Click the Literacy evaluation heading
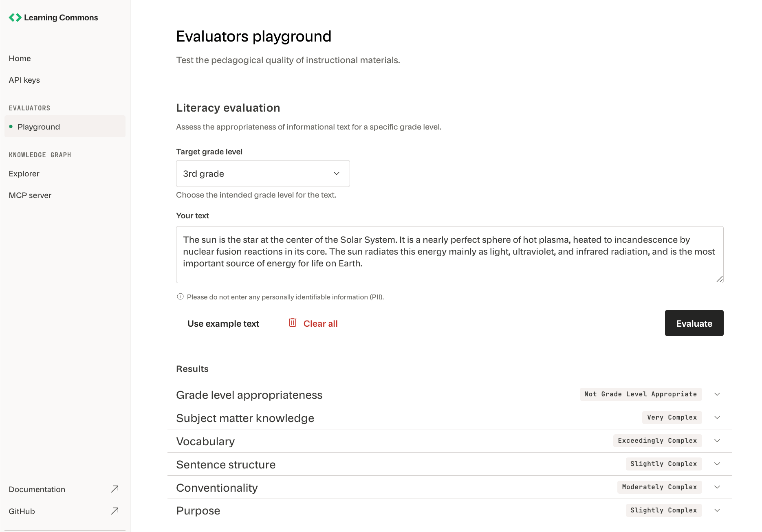762x532 pixels. point(228,108)
